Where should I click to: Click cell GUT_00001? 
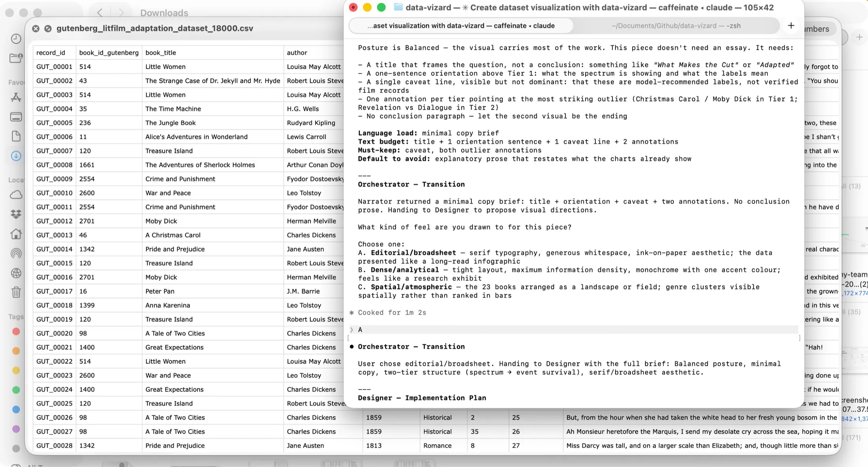point(54,67)
